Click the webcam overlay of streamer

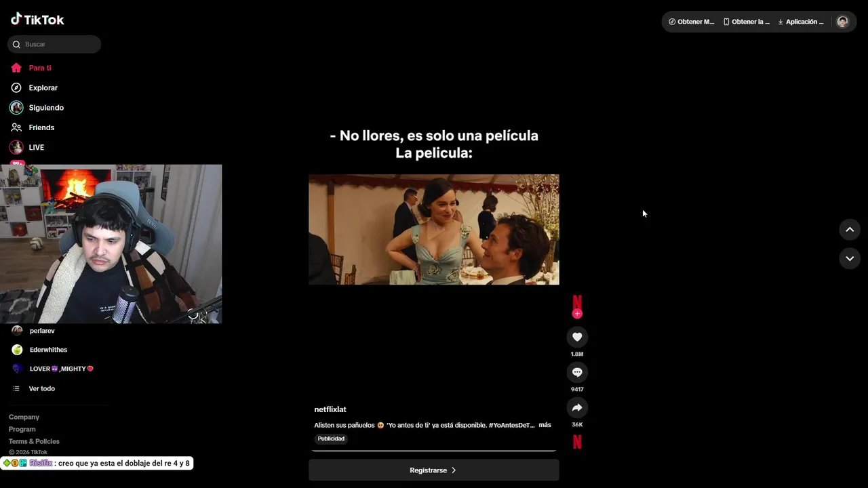pyautogui.click(x=111, y=244)
